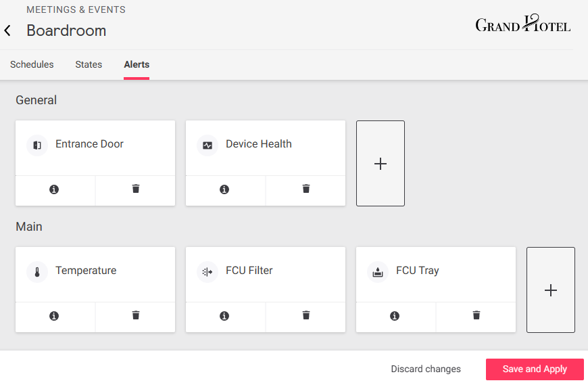Viewport: 588px width, 385px height.
Task: Click Discard changes
Action: 426,369
